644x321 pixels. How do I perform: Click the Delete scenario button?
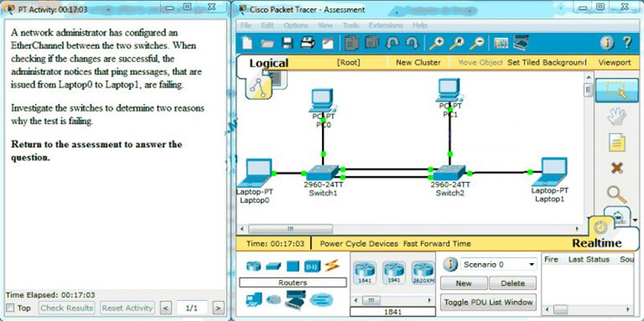pos(513,283)
